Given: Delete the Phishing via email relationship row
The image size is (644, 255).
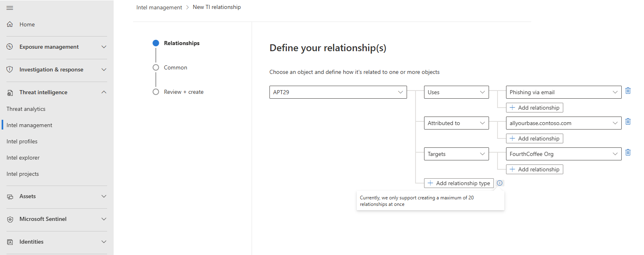Looking at the screenshot, I should pyautogui.click(x=628, y=91).
